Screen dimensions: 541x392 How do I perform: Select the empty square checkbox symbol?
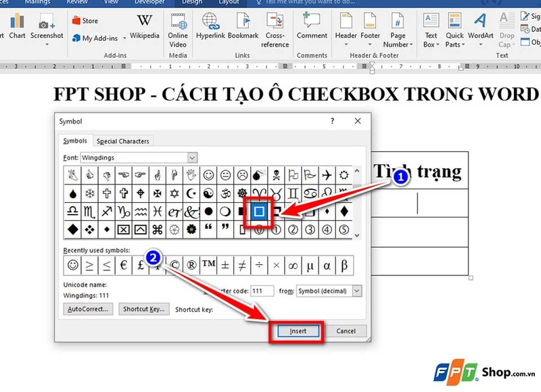point(259,212)
